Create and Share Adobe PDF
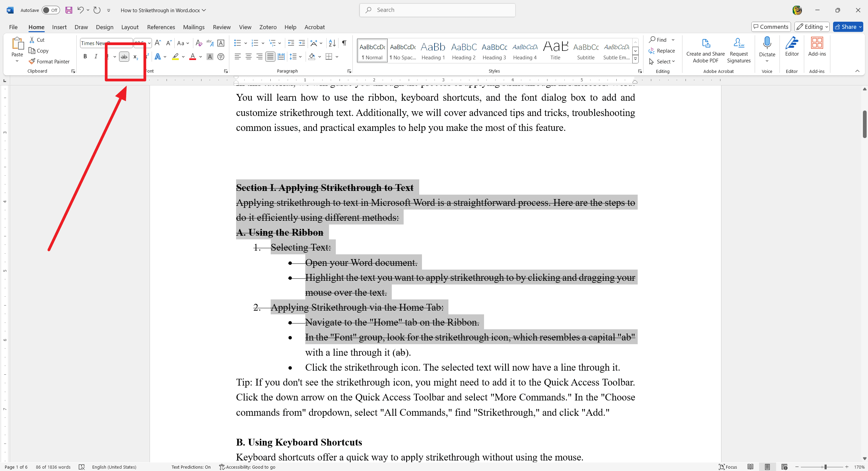 point(705,50)
